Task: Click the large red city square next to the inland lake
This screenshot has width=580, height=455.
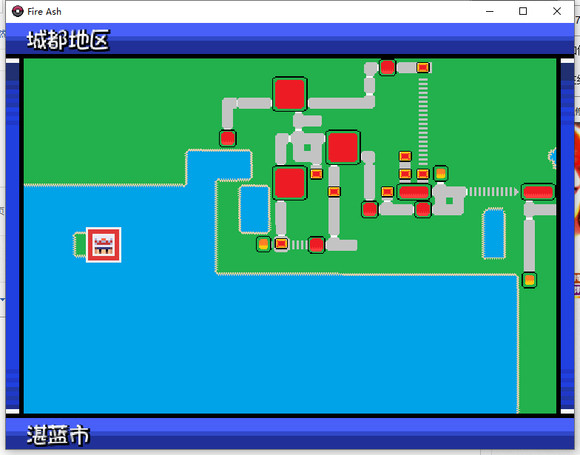Action: [x=290, y=183]
